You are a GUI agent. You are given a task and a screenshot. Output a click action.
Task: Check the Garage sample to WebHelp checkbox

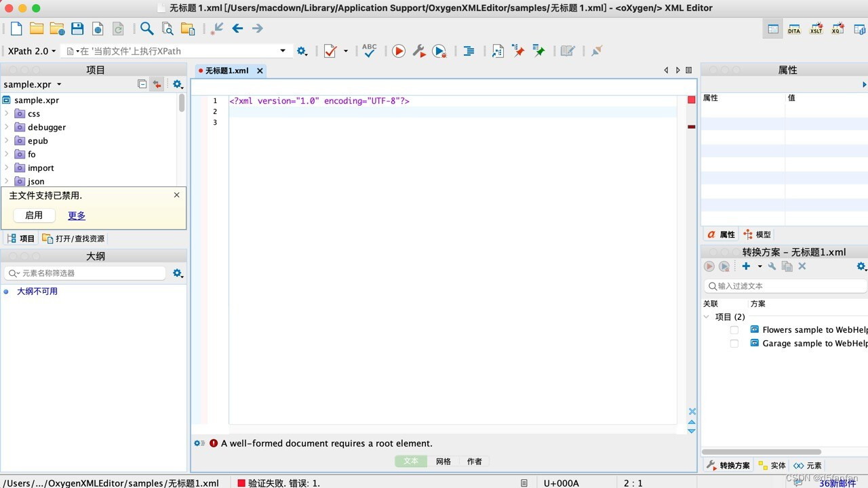coord(734,344)
